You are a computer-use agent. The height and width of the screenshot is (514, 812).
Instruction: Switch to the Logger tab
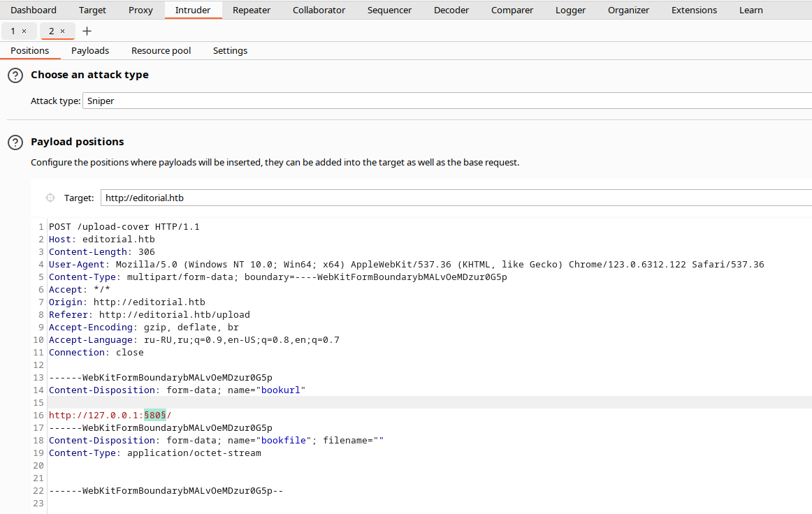[571, 10]
